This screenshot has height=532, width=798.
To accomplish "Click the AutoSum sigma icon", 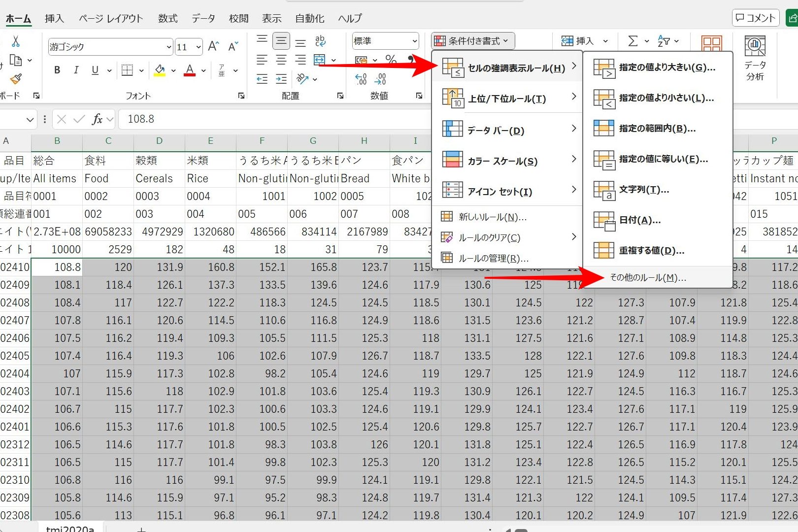I will point(633,41).
